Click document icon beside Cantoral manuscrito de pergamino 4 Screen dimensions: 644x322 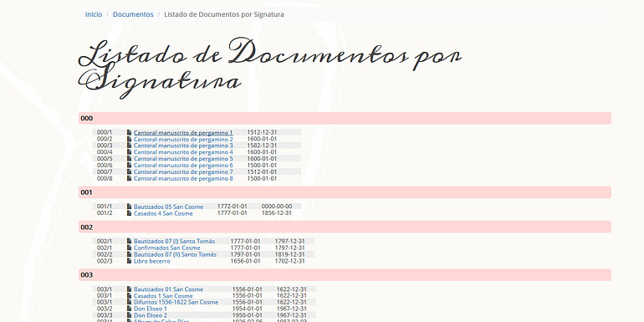tap(130, 152)
